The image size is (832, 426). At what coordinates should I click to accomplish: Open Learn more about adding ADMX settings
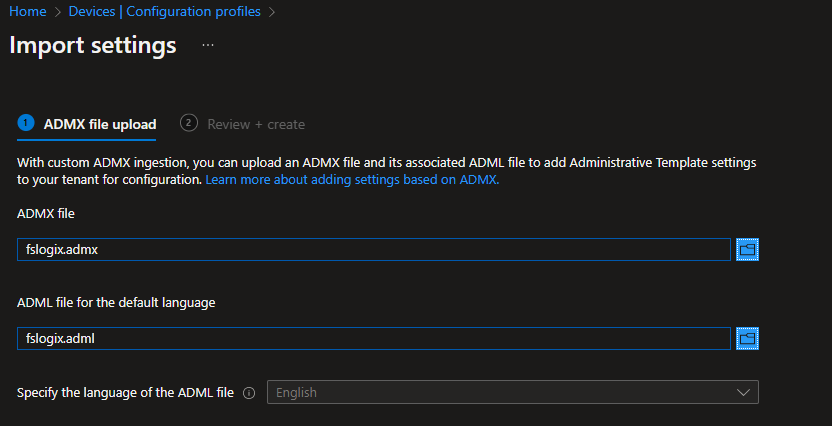352,180
